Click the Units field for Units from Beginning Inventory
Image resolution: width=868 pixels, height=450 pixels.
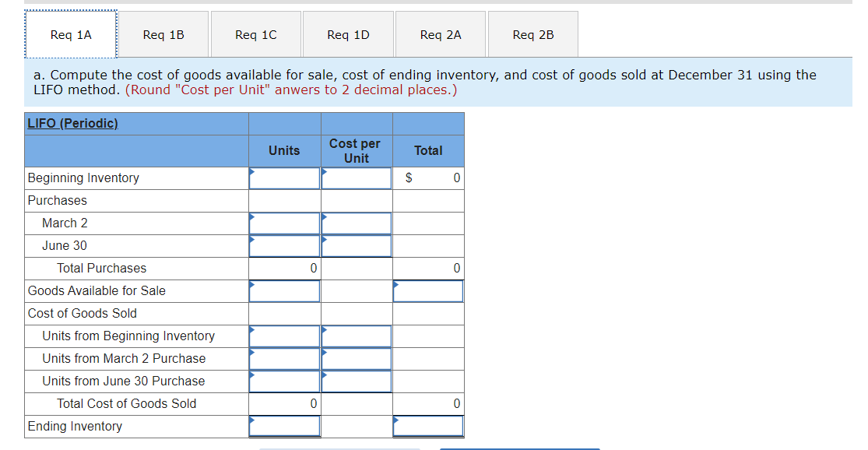[x=284, y=336]
